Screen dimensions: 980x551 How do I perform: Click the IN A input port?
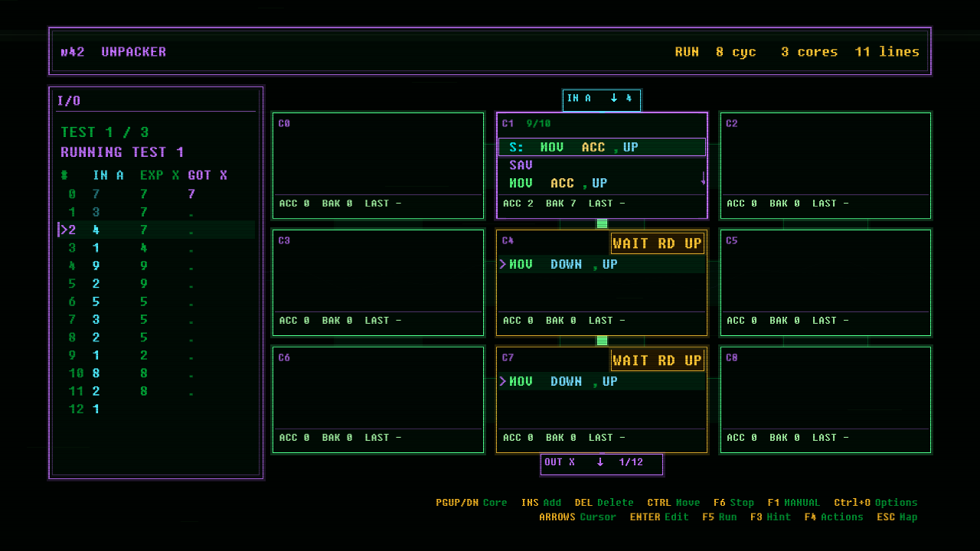click(602, 99)
